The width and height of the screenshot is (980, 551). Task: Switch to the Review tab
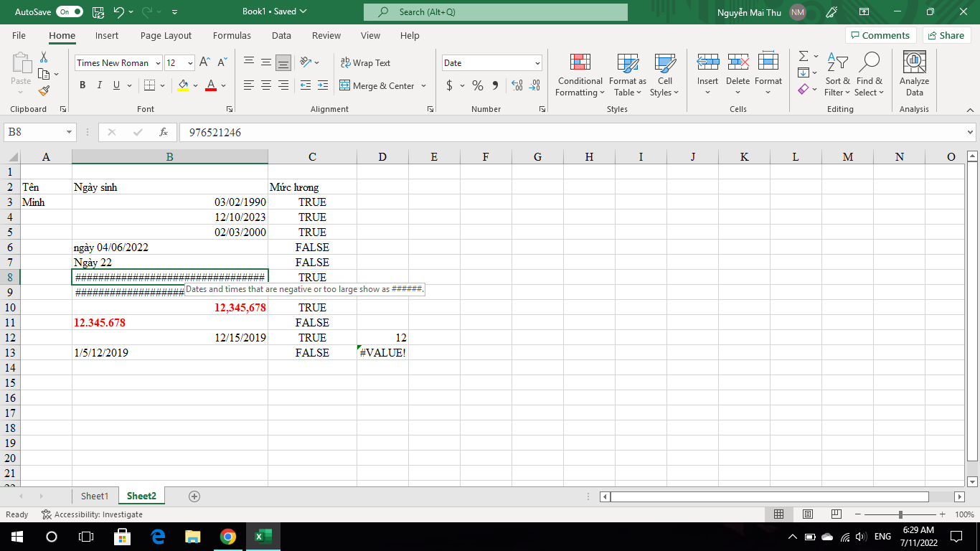326,35
